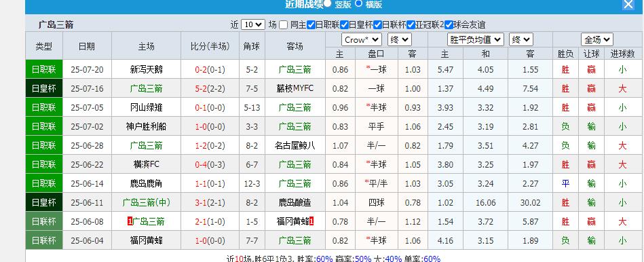Select the 横版 radio option

[x=358, y=3]
